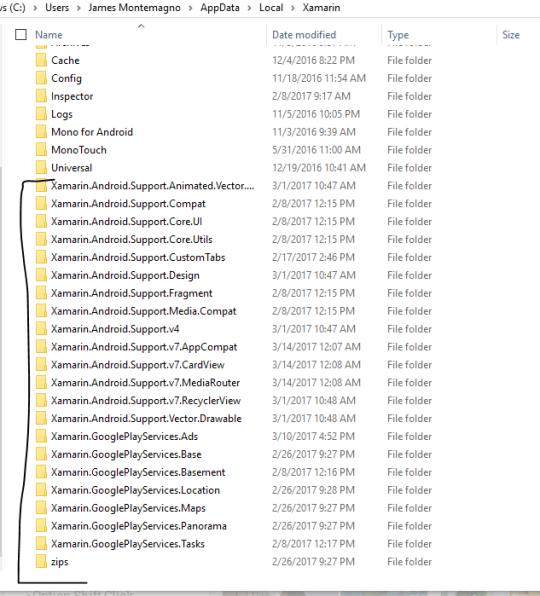Click the Universal folder icon
This screenshot has width=540, height=596.
(x=41, y=167)
